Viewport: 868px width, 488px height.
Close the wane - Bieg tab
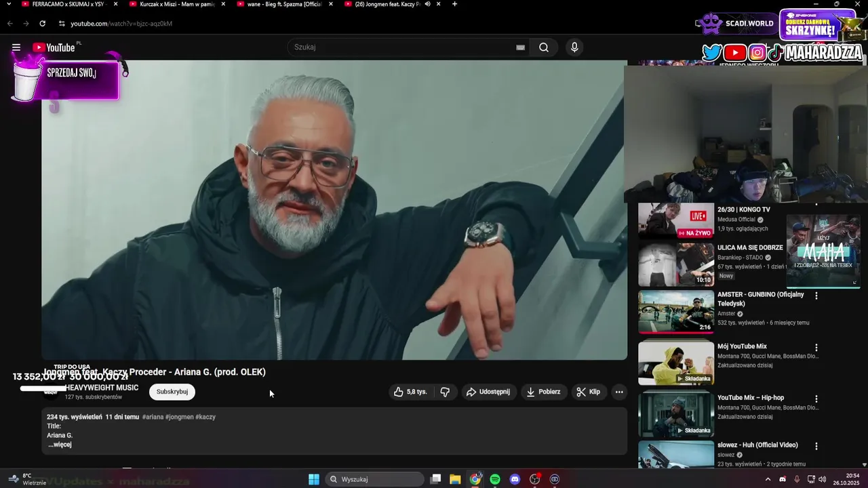330,4
